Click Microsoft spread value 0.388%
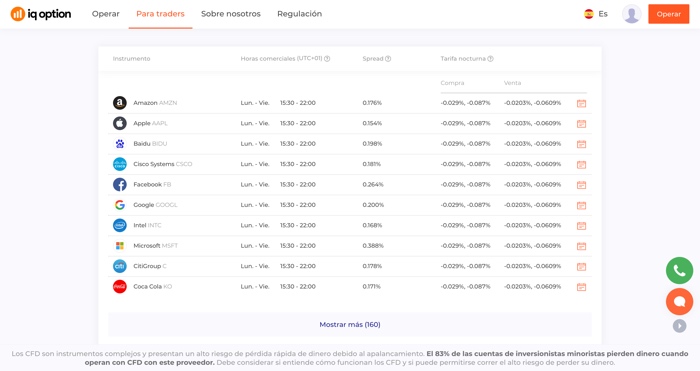The width and height of the screenshot is (700, 371). (x=373, y=246)
